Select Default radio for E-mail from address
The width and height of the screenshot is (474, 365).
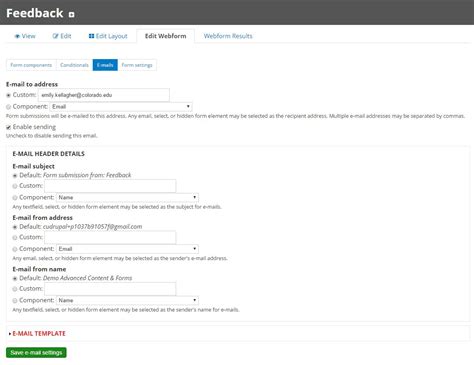pyautogui.click(x=15, y=227)
